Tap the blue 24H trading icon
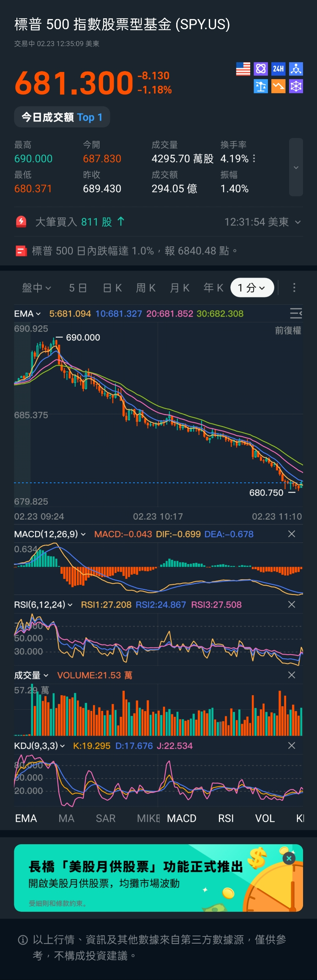Viewport: 317px width, 980px height. click(x=278, y=69)
